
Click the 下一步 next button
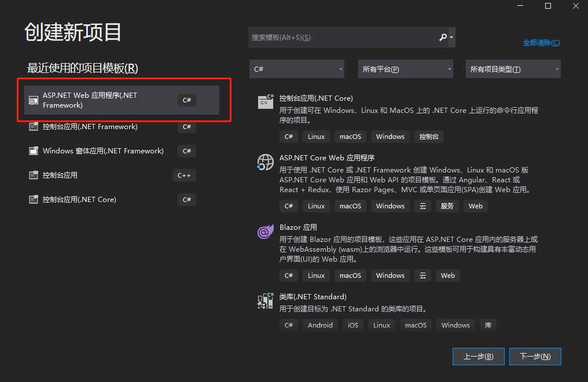[535, 356]
